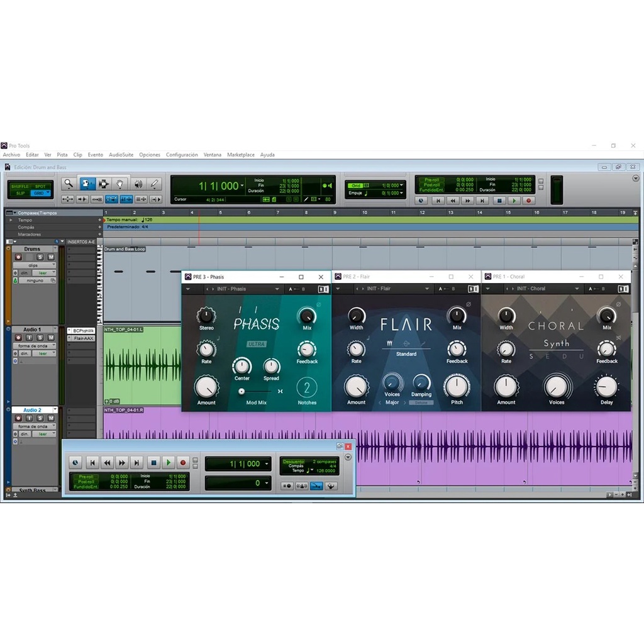
Task: Solo the Drums track
Action: tap(40, 257)
